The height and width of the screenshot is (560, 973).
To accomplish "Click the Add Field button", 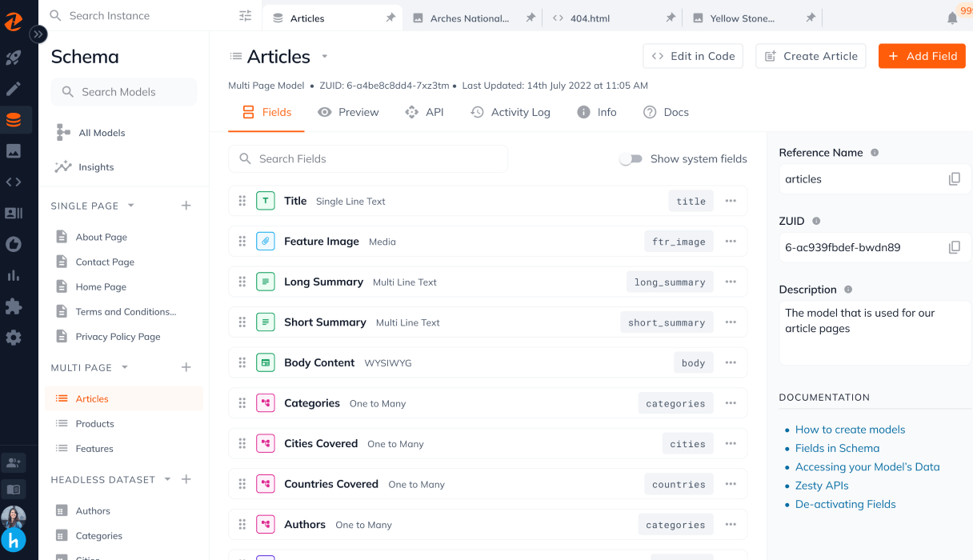I will tap(922, 56).
